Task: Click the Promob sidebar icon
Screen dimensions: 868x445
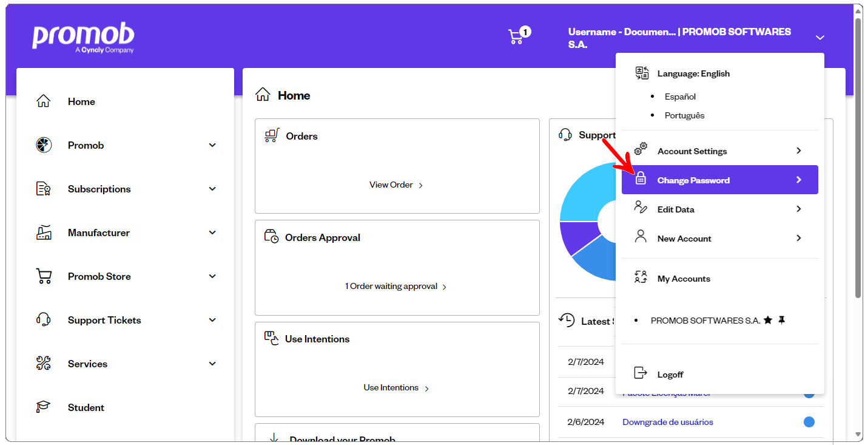Action: pos(44,145)
